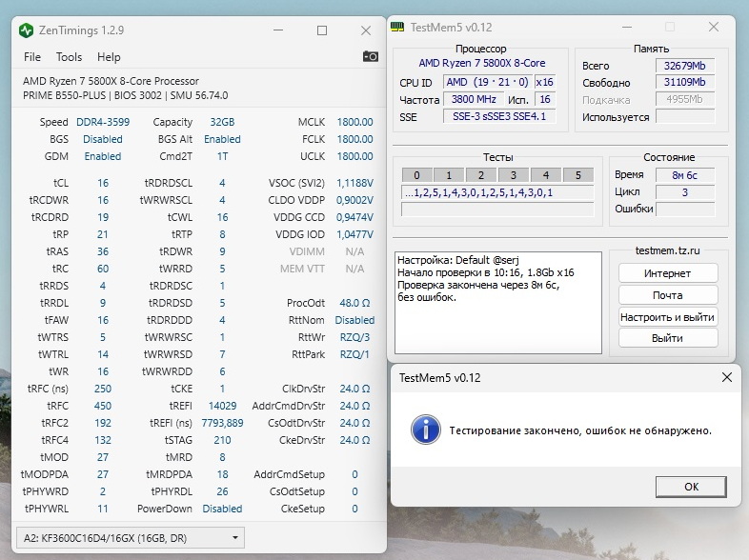Click the DDR4-3599 speed value
The height and width of the screenshot is (560, 749).
pos(103,122)
